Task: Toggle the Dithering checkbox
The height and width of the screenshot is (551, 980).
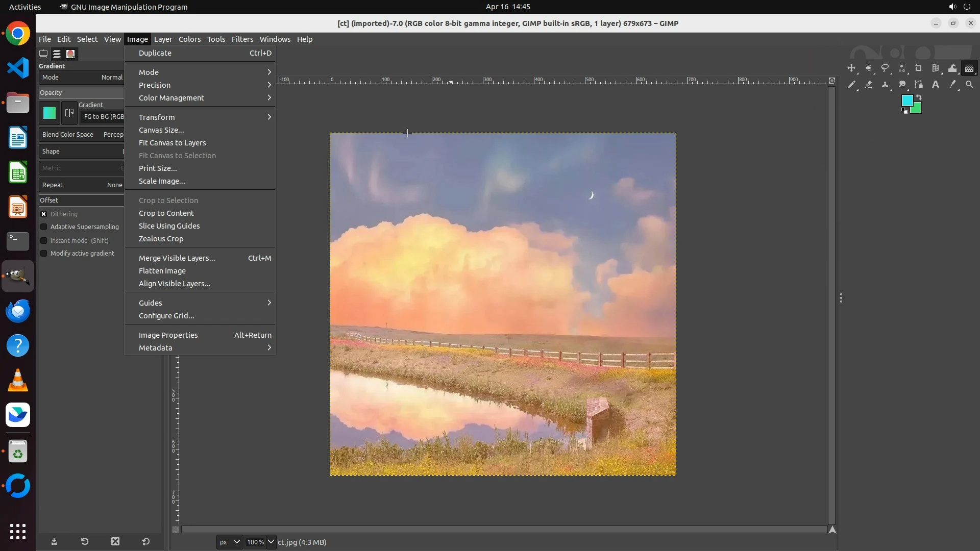Action: (44, 214)
